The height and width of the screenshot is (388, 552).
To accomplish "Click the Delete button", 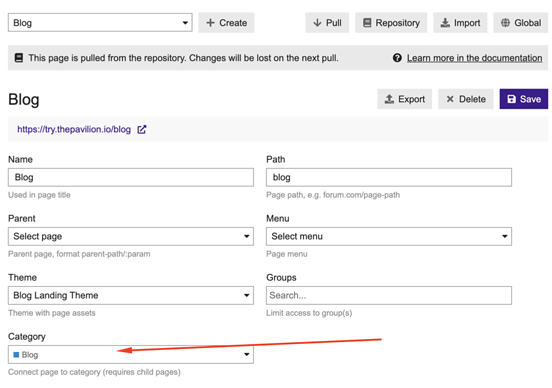I will click(x=465, y=99).
